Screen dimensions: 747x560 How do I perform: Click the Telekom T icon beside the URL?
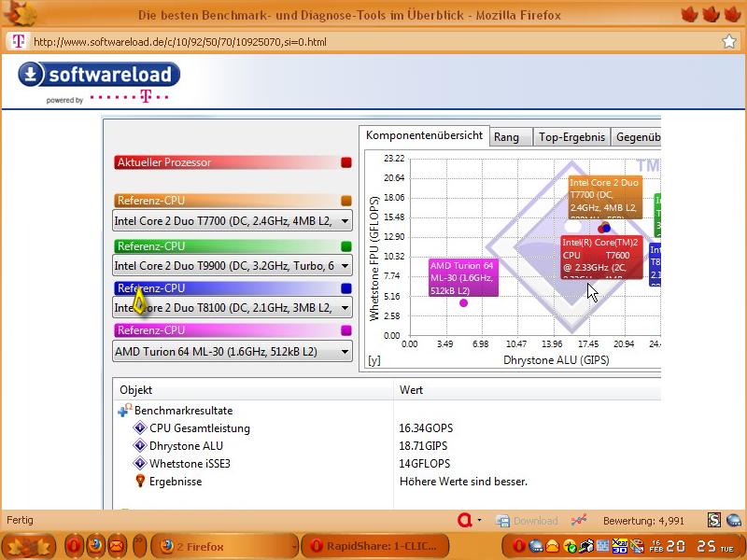tap(18, 41)
